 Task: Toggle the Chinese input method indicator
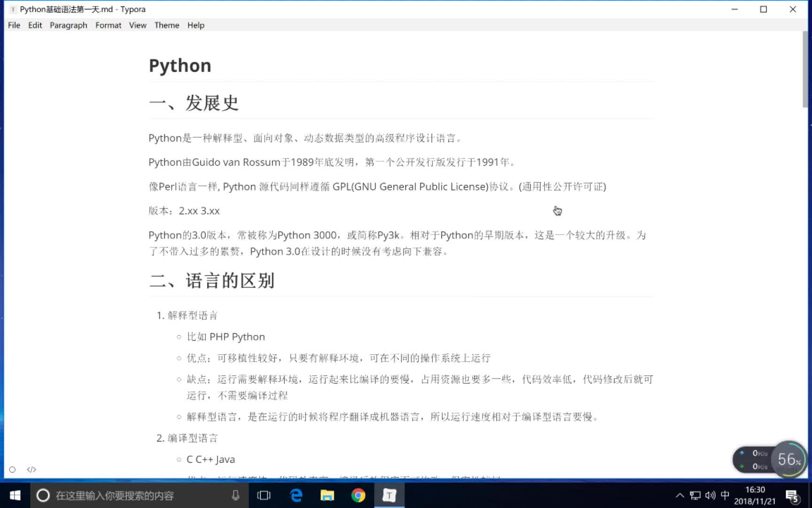(725, 495)
